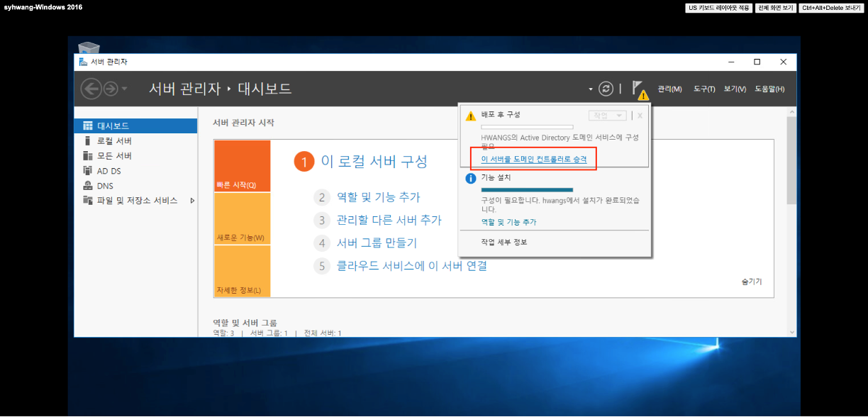The height and width of the screenshot is (417, 868).
Task: Select the 새로운 기능(W) tile
Action: pos(242,218)
